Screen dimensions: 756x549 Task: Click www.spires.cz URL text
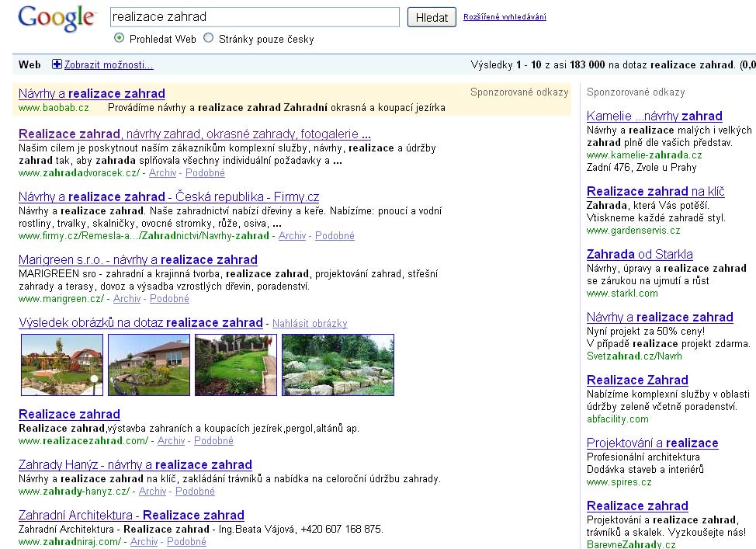point(619,481)
